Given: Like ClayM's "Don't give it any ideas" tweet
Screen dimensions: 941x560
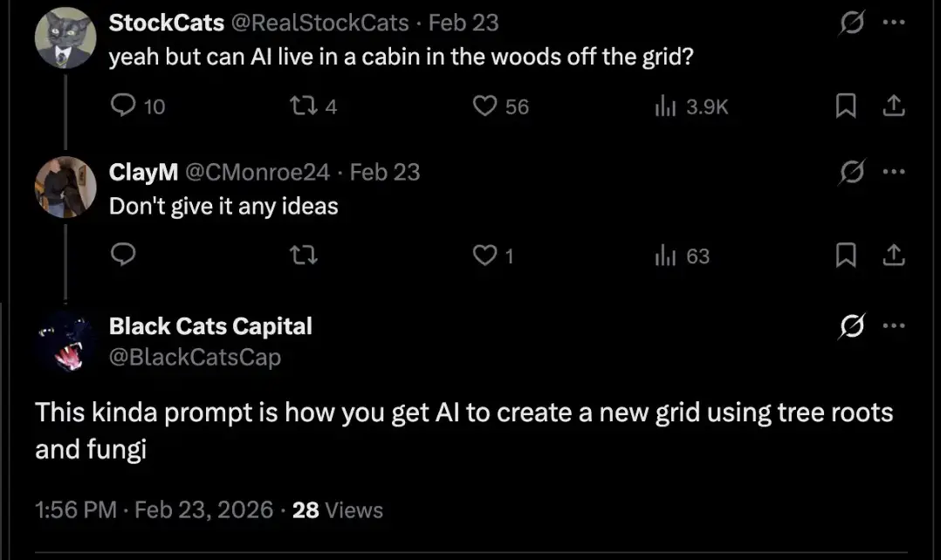Looking at the screenshot, I should tap(484, 256).
